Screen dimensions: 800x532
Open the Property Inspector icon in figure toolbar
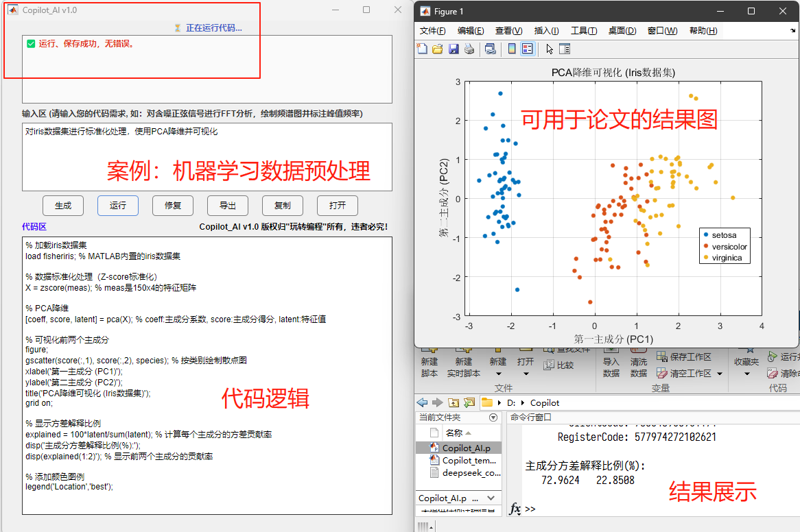565,49
